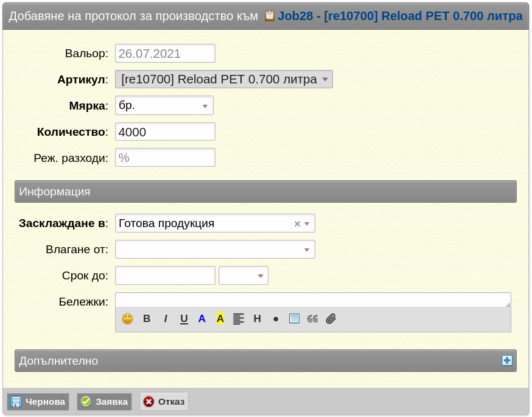Cancel with Отказ button

(164, 402)
